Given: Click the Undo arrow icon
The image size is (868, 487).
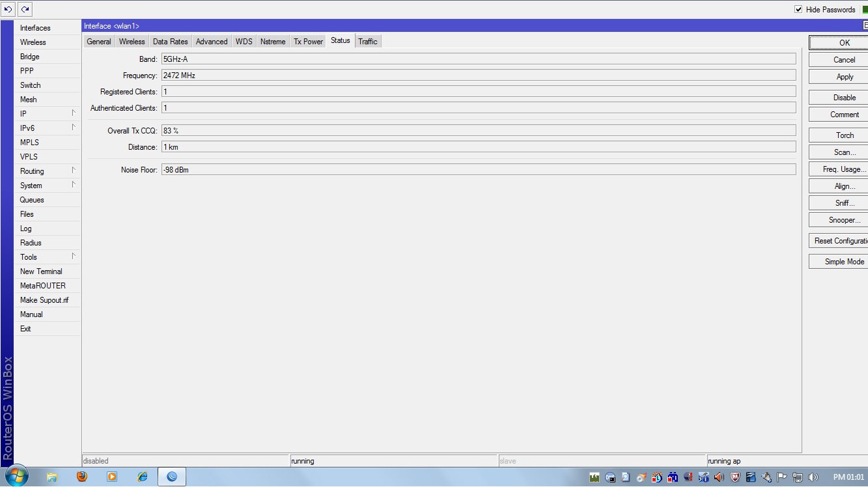Looking at the screenshot, I should pos(8,9).
